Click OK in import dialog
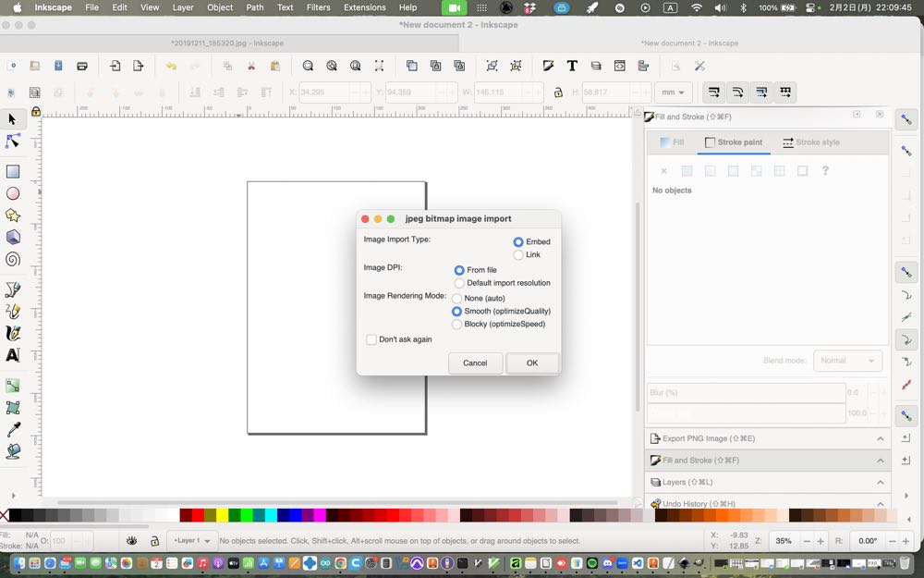The height and width of the screenshot is (578, 924). pos(532,363)
